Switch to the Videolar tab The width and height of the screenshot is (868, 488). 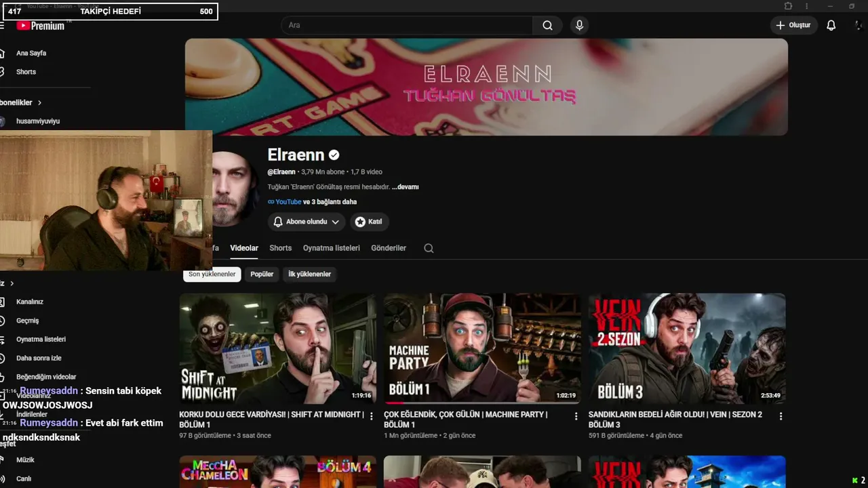(244, 248)
